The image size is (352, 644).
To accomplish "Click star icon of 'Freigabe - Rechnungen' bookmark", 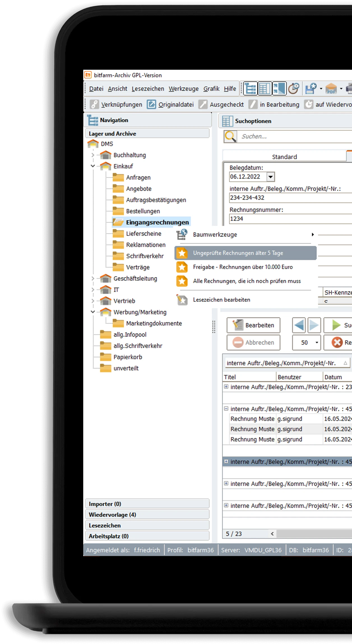I will coord(182,267).
